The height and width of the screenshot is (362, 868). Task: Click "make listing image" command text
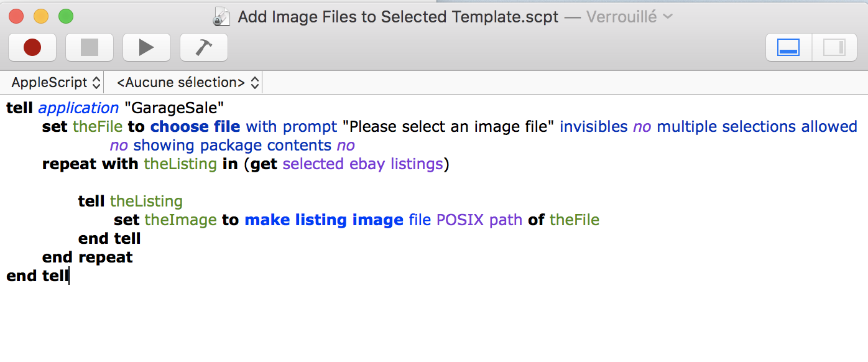[324, 220]
